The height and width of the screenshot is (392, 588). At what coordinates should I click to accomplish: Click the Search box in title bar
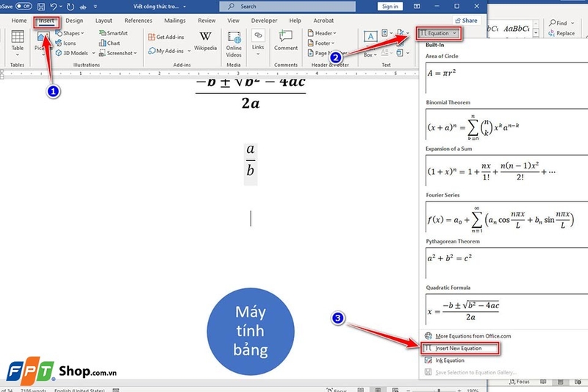click(x=287, y=7)
